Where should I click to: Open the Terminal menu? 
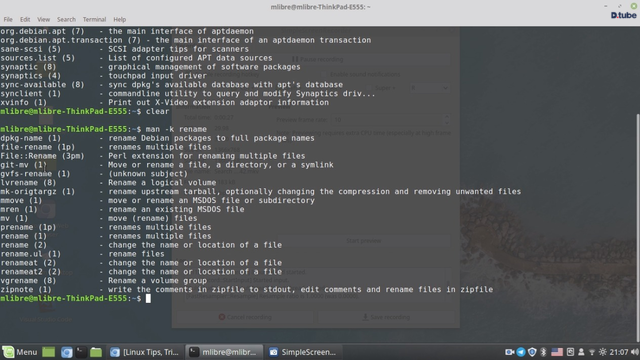94,19
